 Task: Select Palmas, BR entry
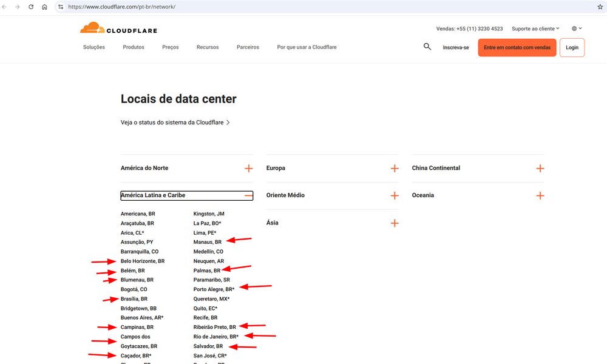[207, 271]
